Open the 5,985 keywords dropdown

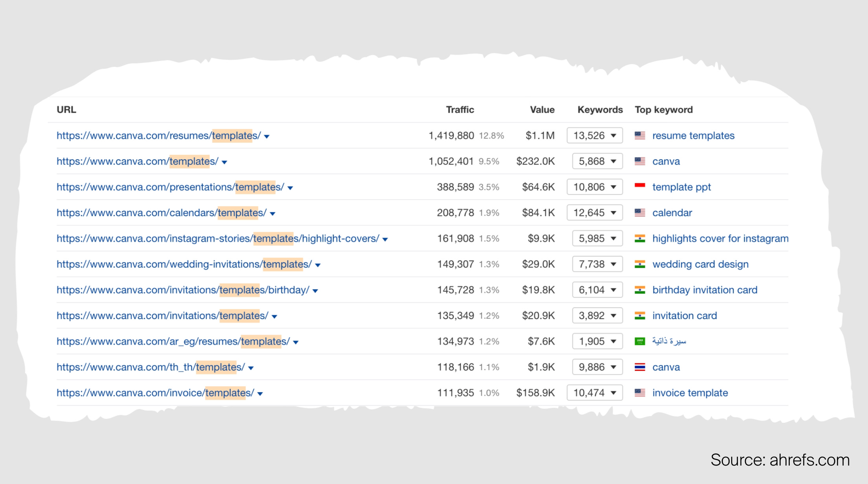(598, 238)
